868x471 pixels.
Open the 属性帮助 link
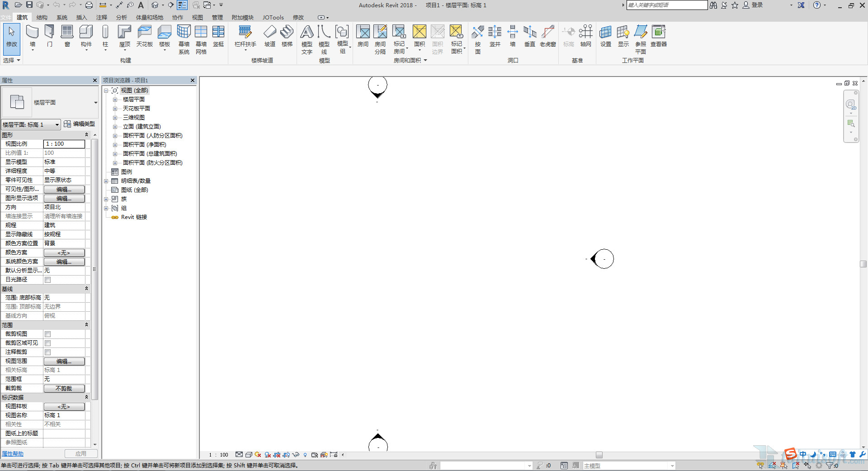pos(13,454)
